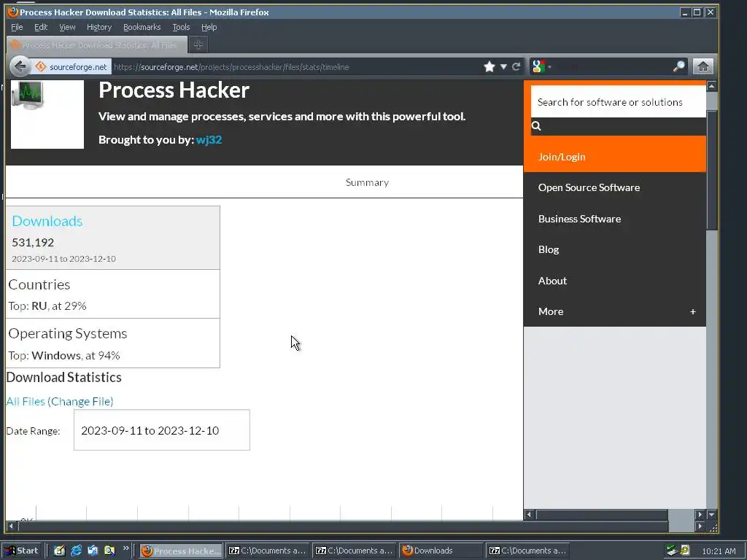Open the Help menu
The image size is (747, 560).
click(209, 27)
